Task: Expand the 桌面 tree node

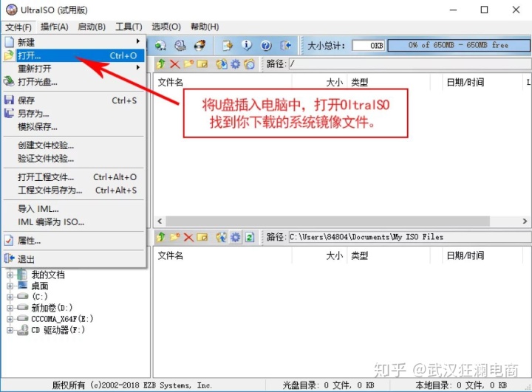Action: pyautogui.click(x=10, y=286)
